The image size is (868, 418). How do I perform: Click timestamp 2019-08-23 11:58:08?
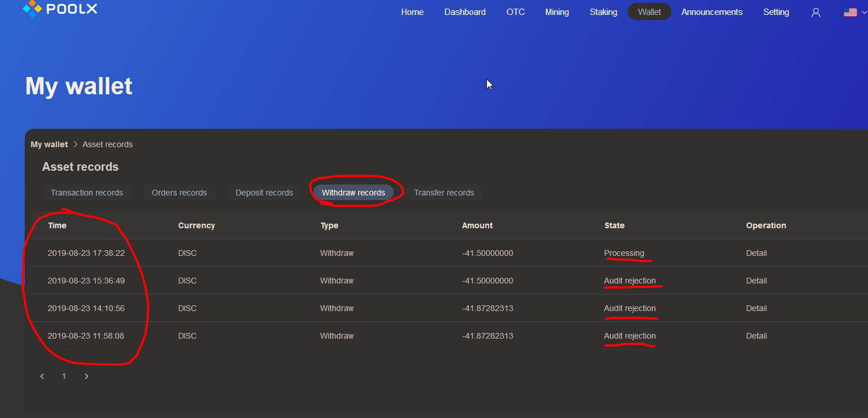click(86, 336)
